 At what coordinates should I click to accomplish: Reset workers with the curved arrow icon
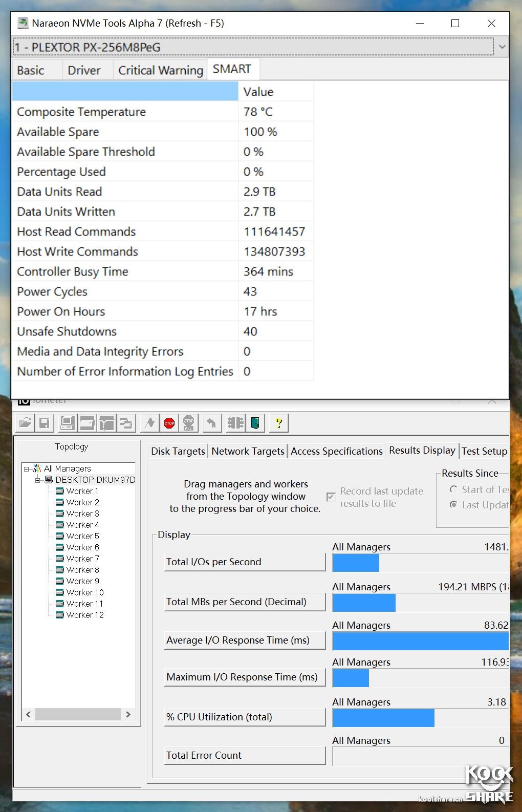(x=211, y=423)
